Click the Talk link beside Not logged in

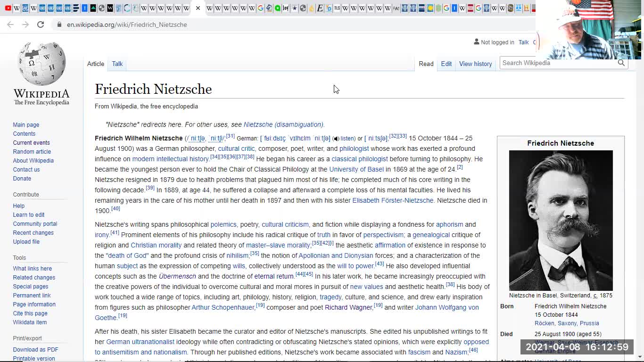pos(524,42)
